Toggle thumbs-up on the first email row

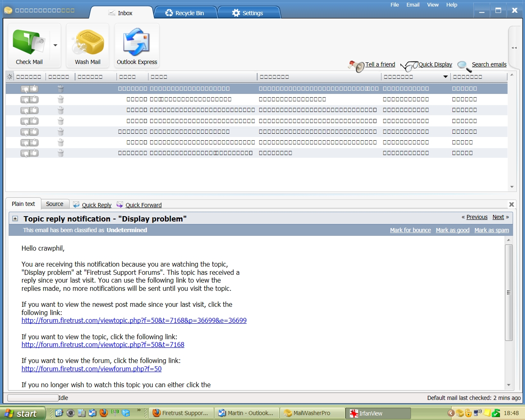click(34, 89)
